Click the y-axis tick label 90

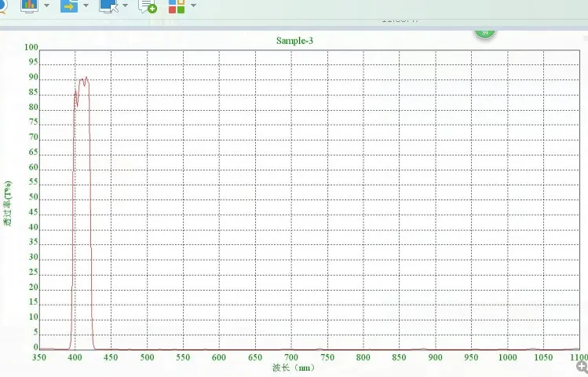click(34, 77)
